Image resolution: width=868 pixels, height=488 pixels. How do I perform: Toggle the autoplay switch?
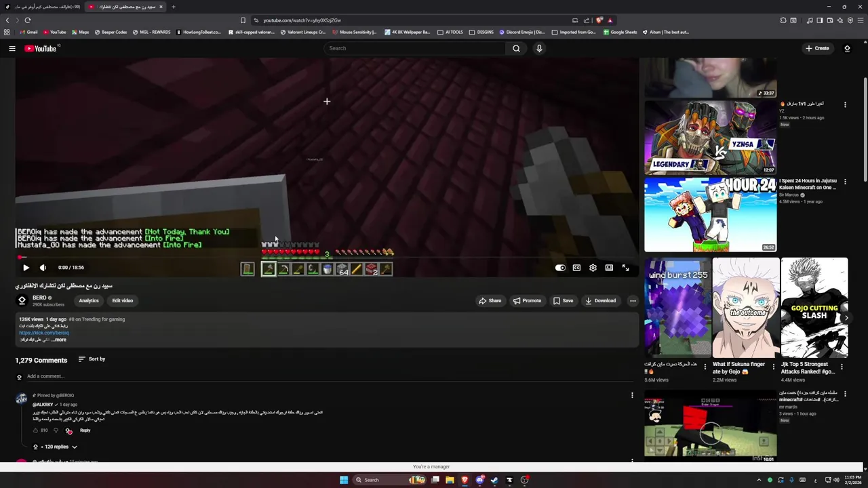(560, 268)
